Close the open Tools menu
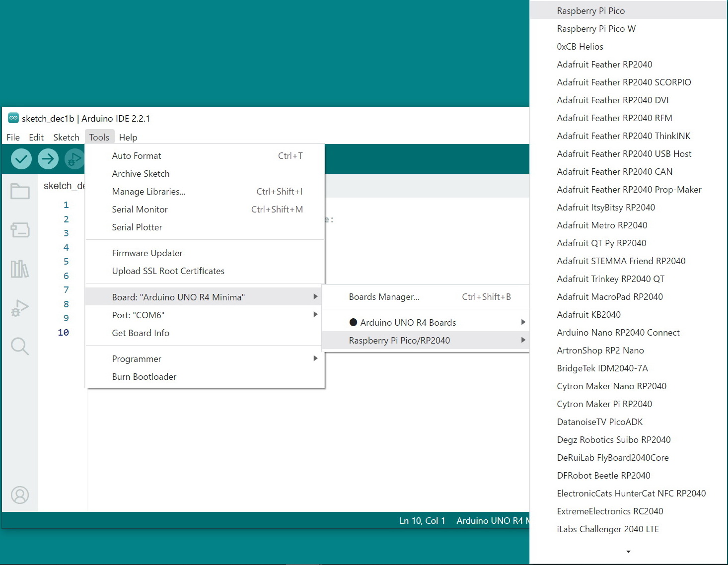 tap(99, 138)
